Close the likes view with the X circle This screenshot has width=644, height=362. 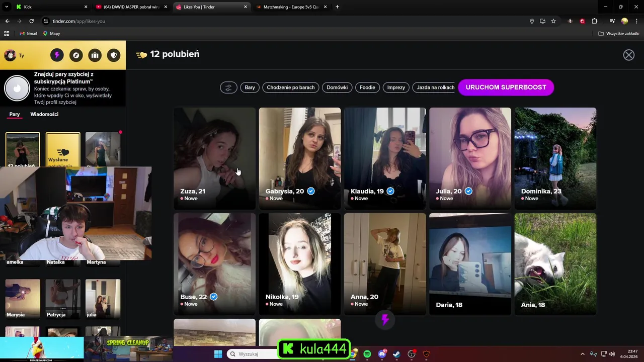[x=629, y=55]
